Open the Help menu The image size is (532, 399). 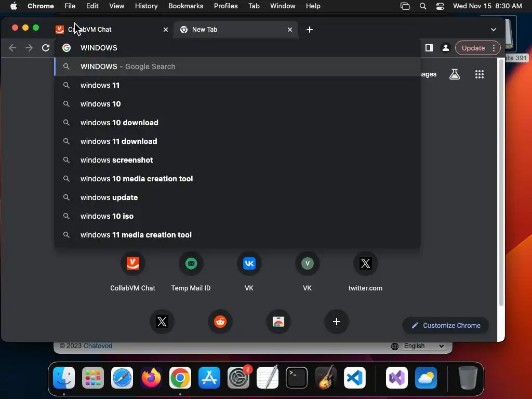pos(313,6)
